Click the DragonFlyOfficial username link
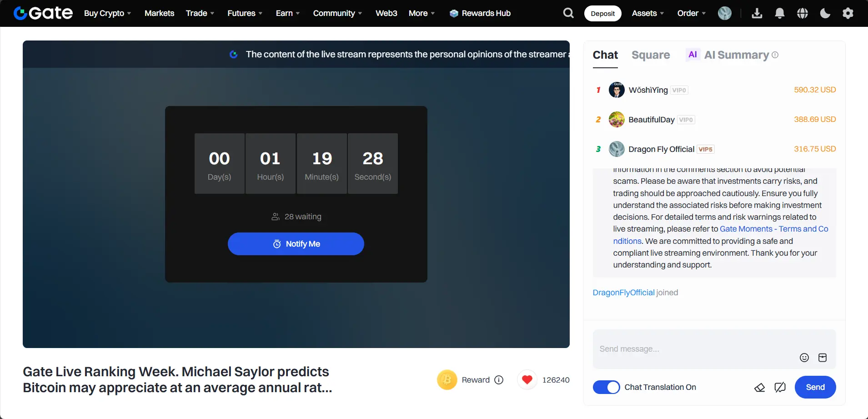Viewport: 868px width, 419px height. (x=623, y=293)
